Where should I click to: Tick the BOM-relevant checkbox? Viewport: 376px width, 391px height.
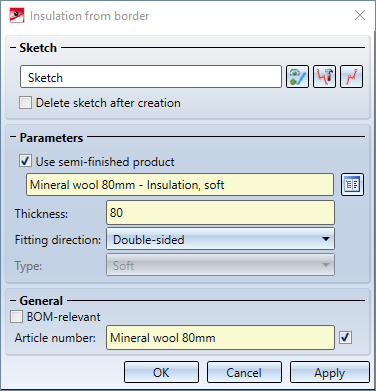click(x=16, y=316)
